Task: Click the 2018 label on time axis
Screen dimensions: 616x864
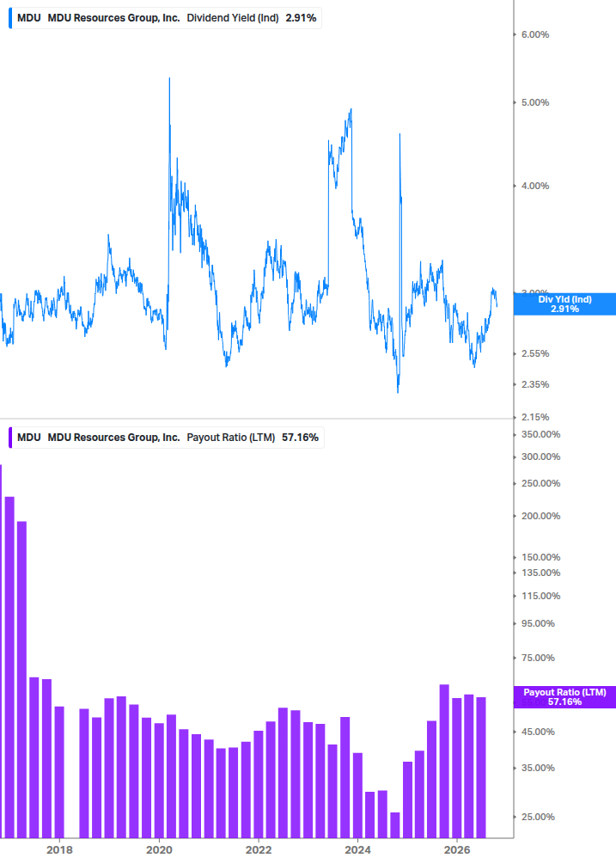Action: [x=59, y=850]
